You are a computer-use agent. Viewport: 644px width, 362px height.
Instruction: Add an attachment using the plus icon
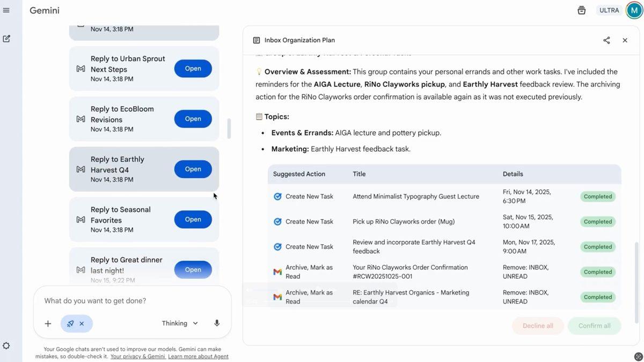48,323
